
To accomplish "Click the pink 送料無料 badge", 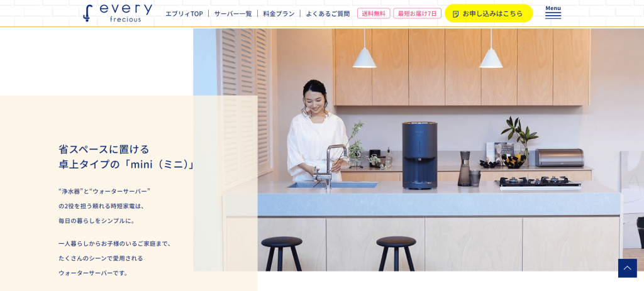I will [x=374, y=14].
